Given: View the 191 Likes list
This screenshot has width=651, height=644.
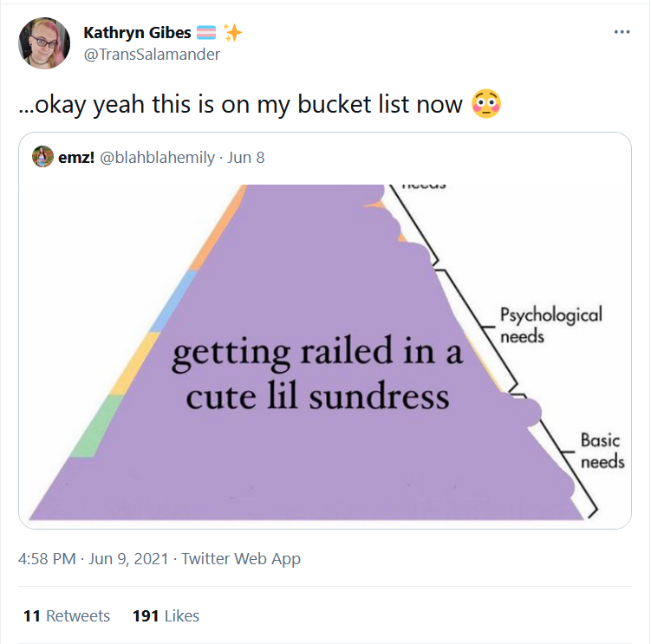Looking at the screenshot, I should (x=166, y=615).
